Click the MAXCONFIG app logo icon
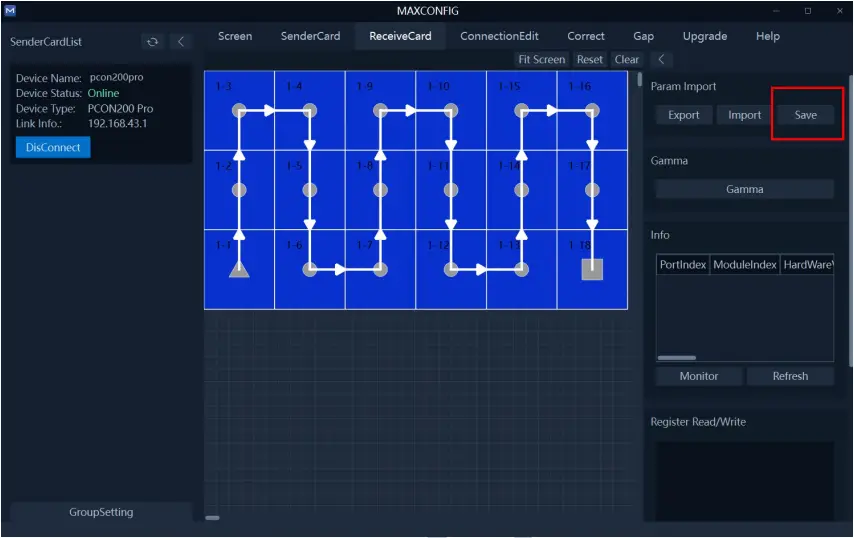The image size is (854, 538). [x=10, y=11]
